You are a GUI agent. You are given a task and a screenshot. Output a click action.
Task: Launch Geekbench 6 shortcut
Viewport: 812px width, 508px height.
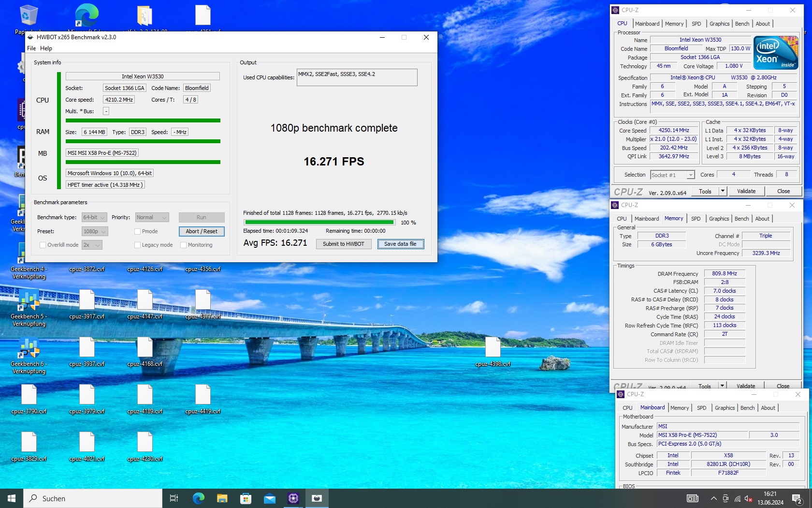(x=29, y=355)
